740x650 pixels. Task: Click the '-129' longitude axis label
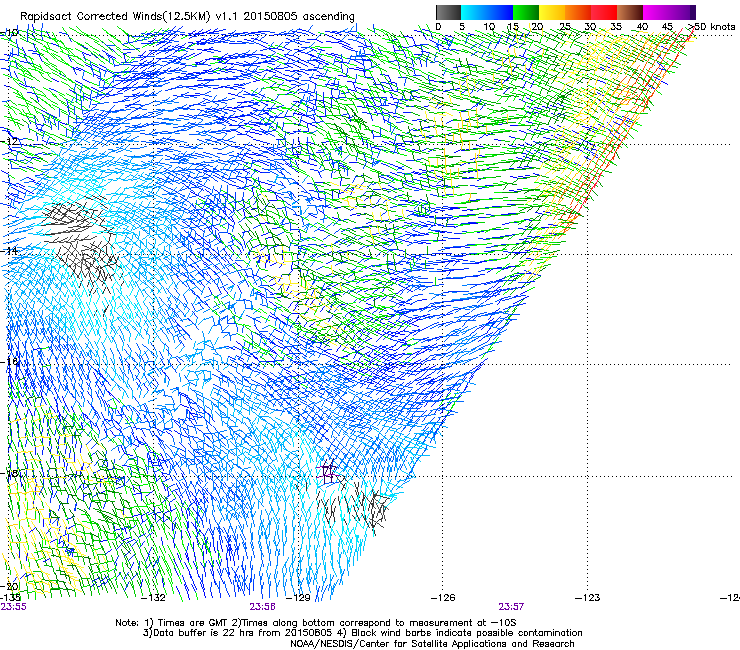point(299,598)
